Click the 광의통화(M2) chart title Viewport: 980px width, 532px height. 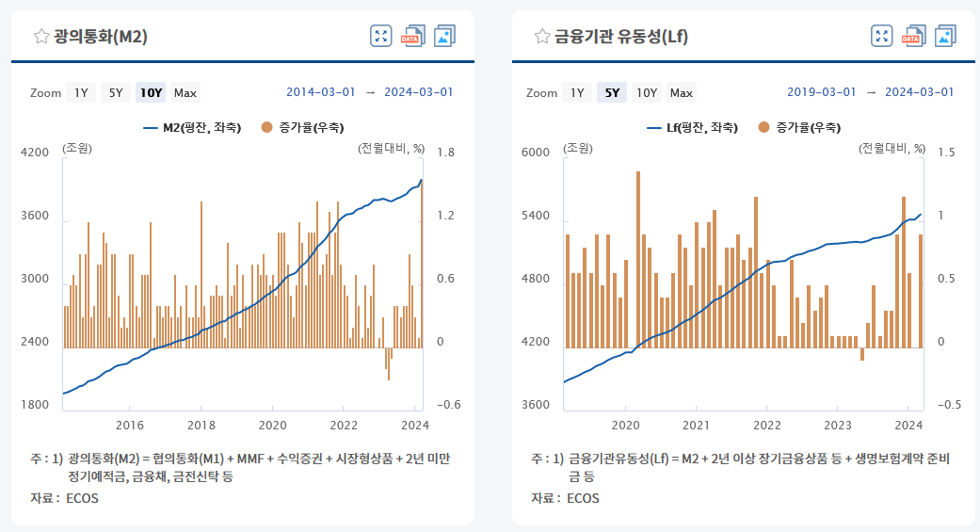tap(101, 37)
